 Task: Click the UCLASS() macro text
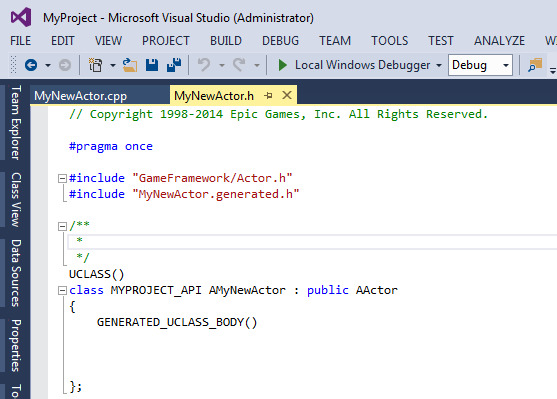pyautogui.click(x=97, y=274)
